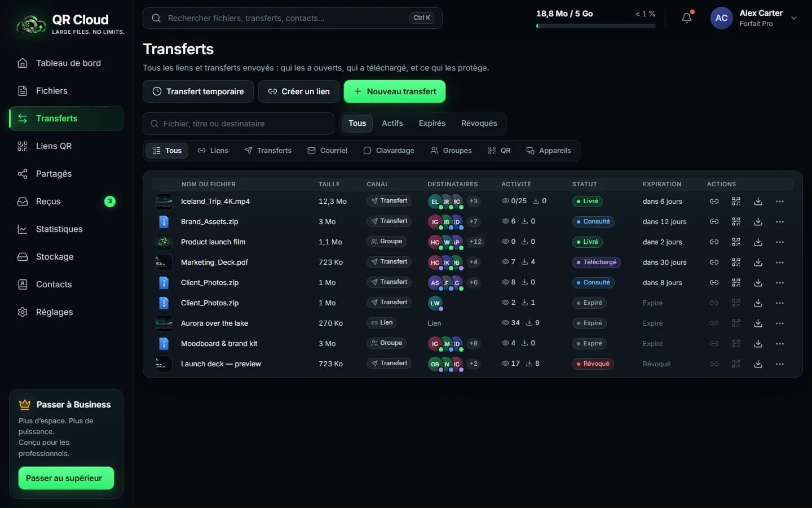Viewport: 812px width, 508px height.
Task: Click the AC profile avatar
Action: pos(722,18)
